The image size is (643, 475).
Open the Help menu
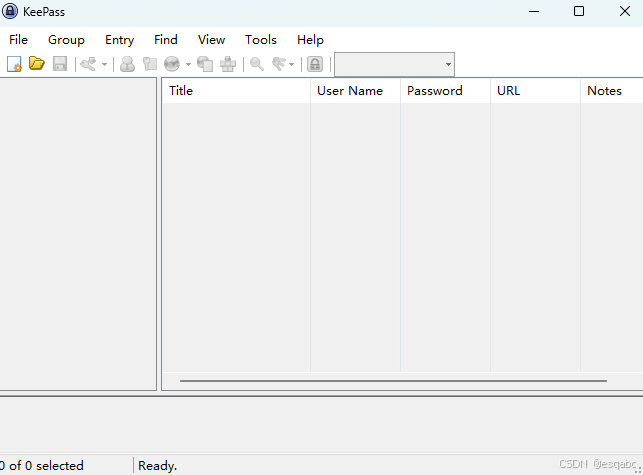pos(310,40)
